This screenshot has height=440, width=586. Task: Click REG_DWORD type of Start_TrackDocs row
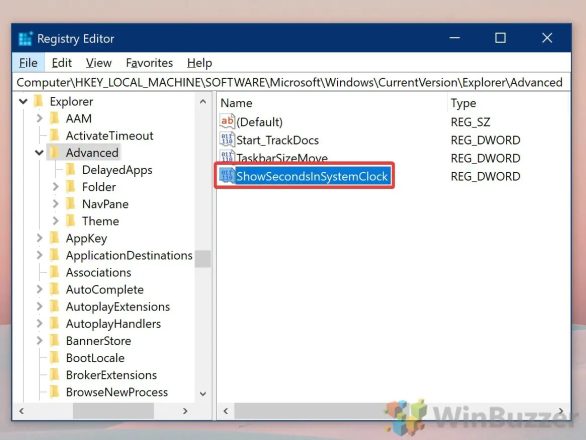485,140
